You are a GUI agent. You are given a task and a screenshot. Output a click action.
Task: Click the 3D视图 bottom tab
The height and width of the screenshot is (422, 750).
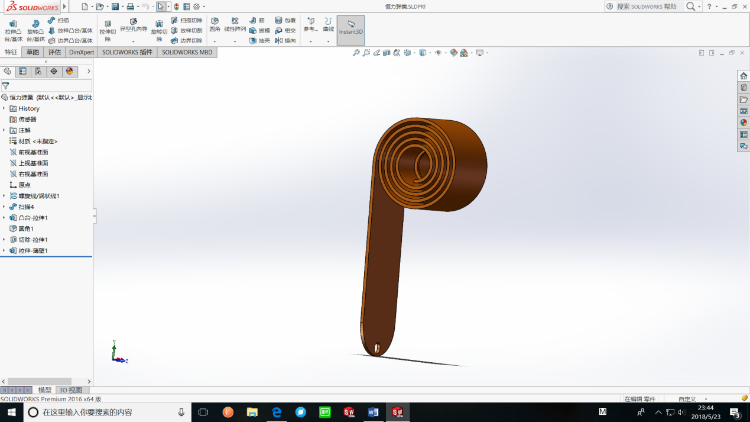(x=69, y=389)
